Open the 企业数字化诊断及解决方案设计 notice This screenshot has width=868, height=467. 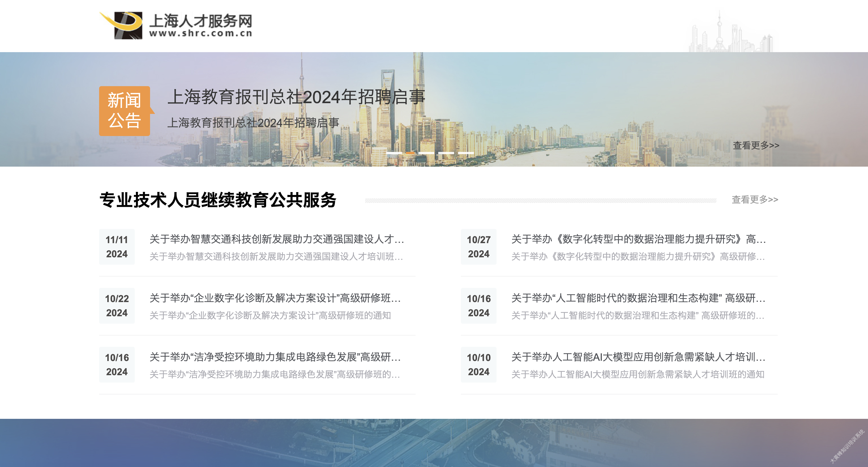point(275,298)
